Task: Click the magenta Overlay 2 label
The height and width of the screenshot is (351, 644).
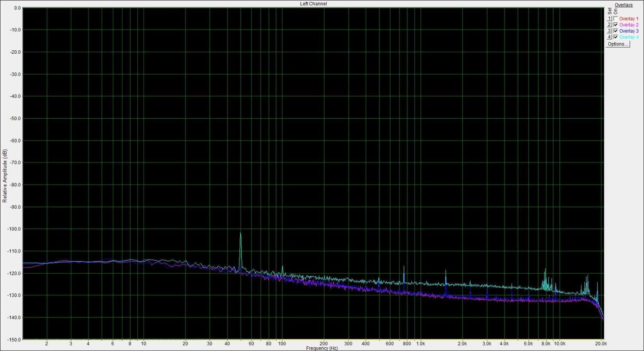Action: coord(629,25)
